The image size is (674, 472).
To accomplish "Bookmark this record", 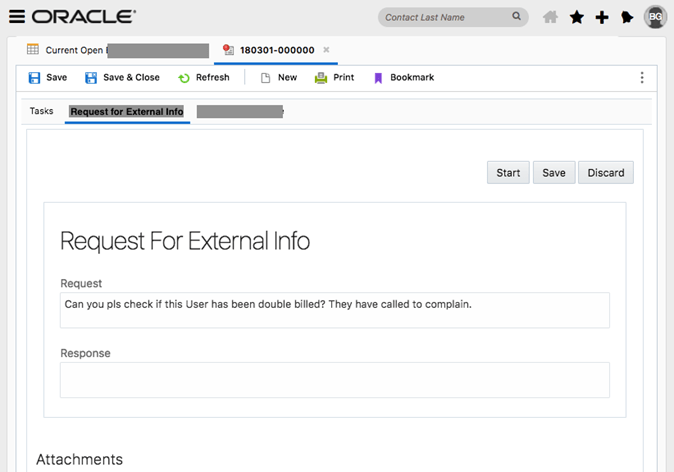I will point(403,78).
